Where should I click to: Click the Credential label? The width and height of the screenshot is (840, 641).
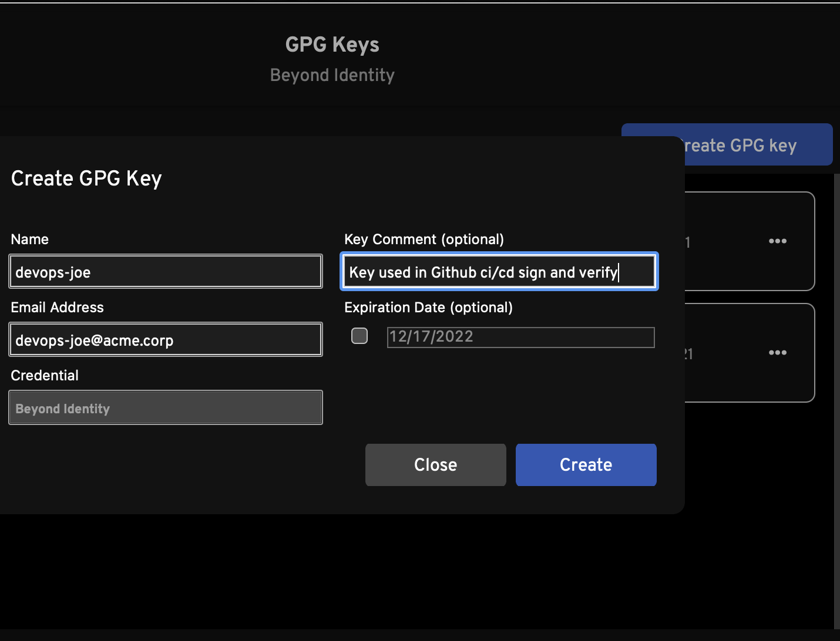[x=45, y=376]
